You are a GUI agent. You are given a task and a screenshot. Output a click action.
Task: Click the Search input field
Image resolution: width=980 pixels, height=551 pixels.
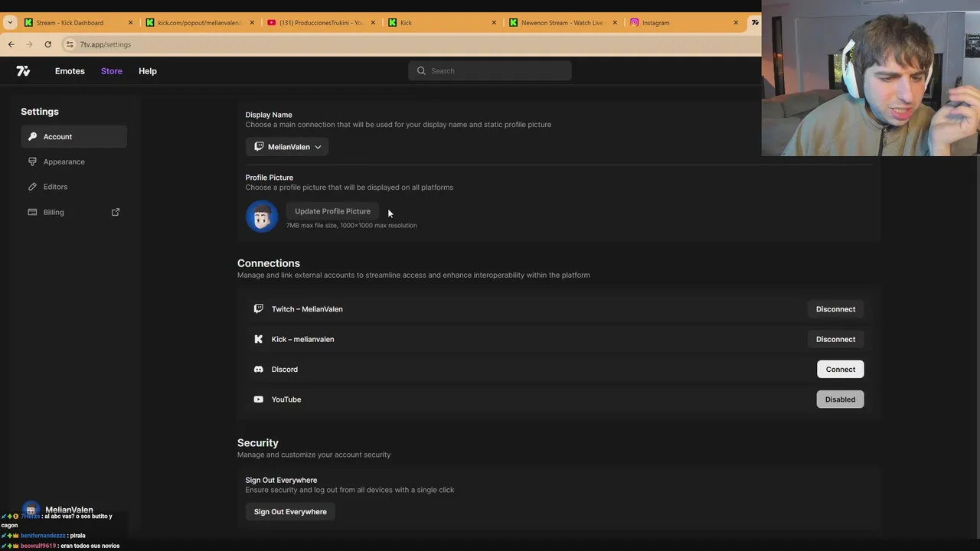click(x=490, y=70)
